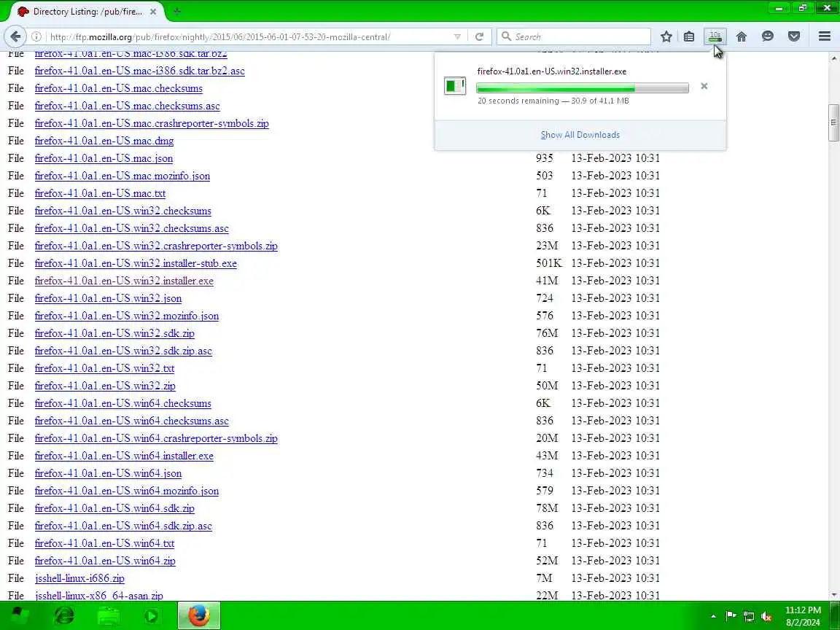This screenshot has width=840, height=630.
Task: Click the download progress bar
Action: coord(583,87)
